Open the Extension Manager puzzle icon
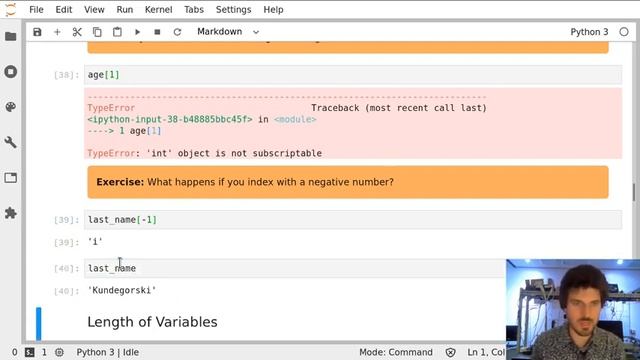640x360 pixels. (x=11, y=213)
